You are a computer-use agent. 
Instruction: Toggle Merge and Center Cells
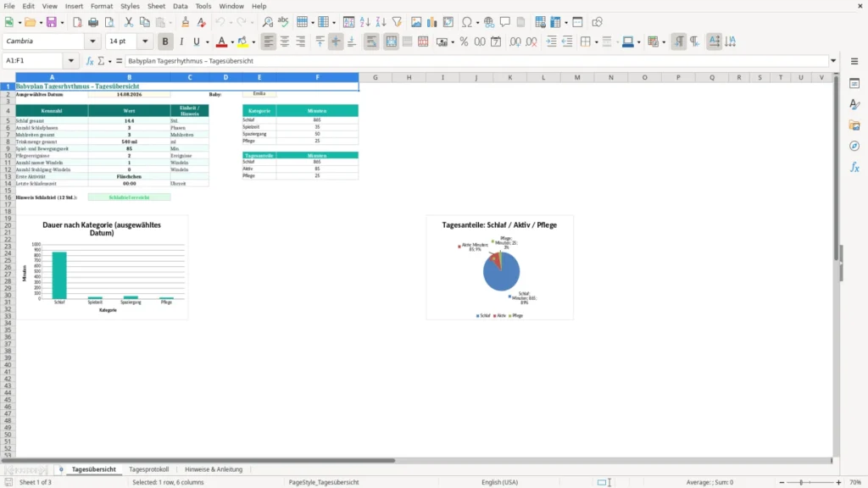click(391, 42)
